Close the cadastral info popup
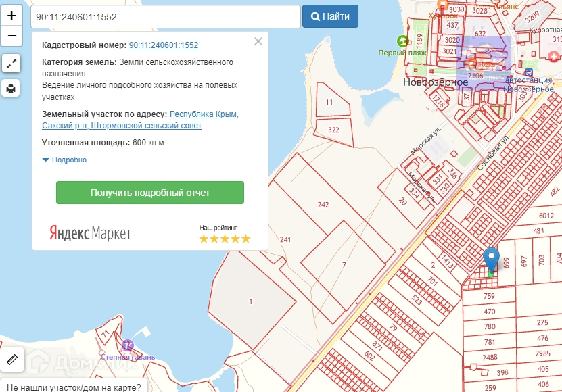Viewport: 562px width, 392px height. pyautogui.click(x=258, y=41)
